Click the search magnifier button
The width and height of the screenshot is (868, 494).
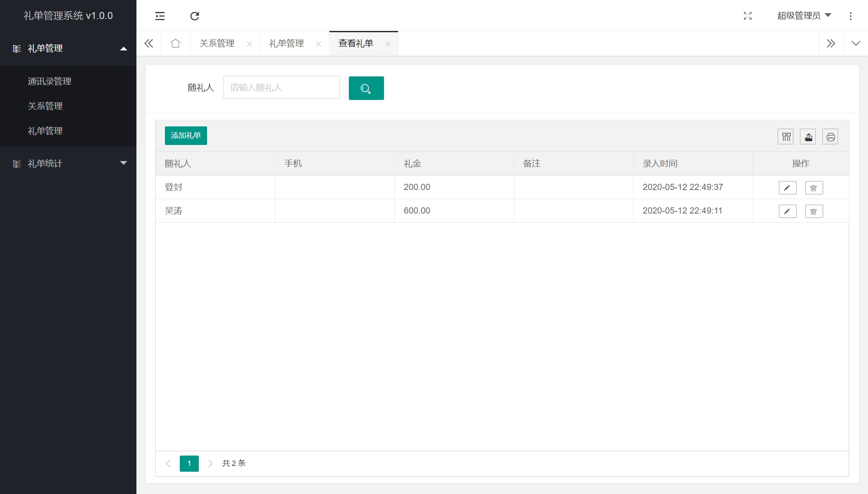coord(366,88)
